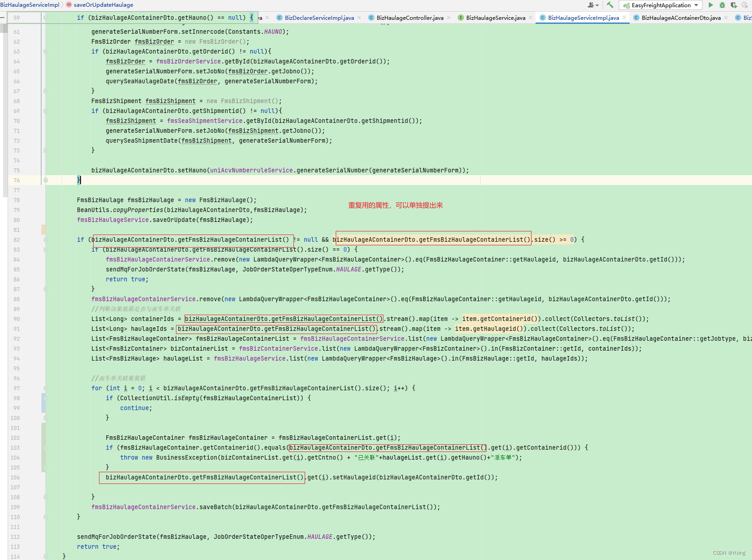The height and width of the screenshot is (560, 752).
Task: Click the comment text on line 96
Action: [118, 378]
